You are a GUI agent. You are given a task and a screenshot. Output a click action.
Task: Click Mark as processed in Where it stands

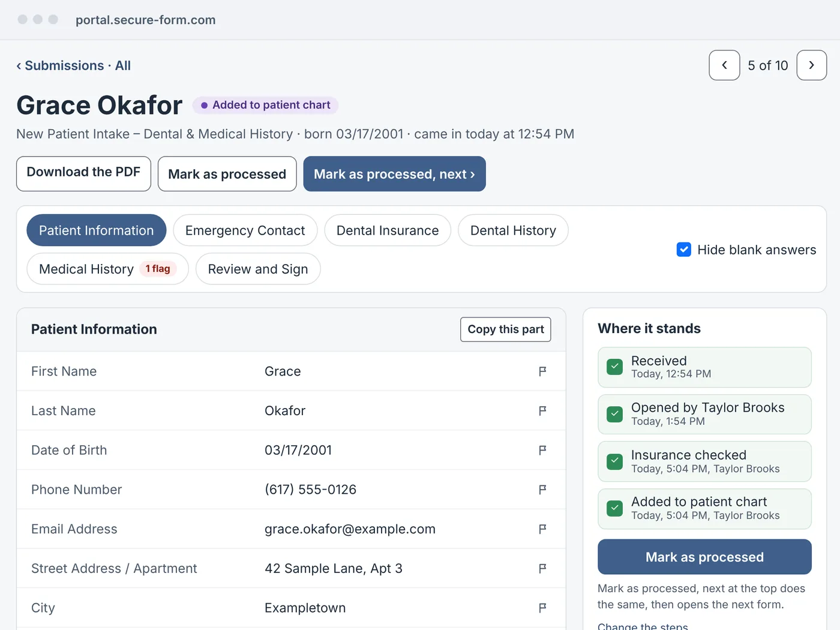click(x=704, y=557)
